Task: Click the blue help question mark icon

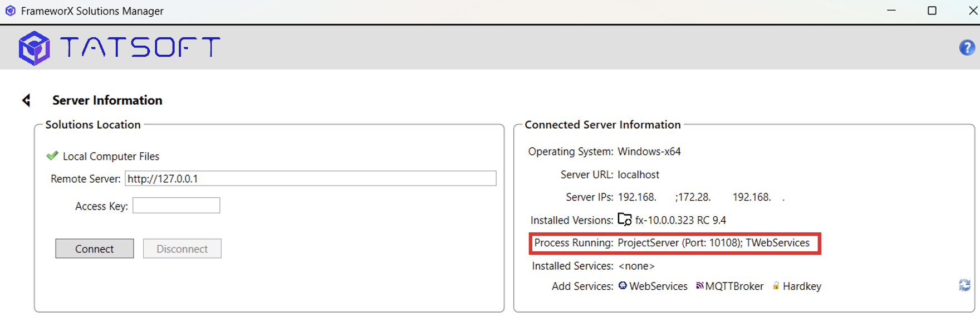Action: click(967, 47)
